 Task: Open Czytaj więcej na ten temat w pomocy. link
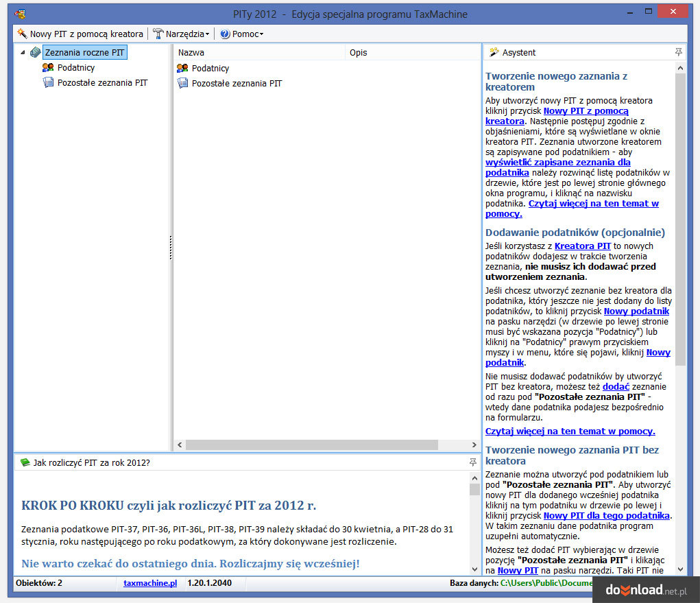570,431
